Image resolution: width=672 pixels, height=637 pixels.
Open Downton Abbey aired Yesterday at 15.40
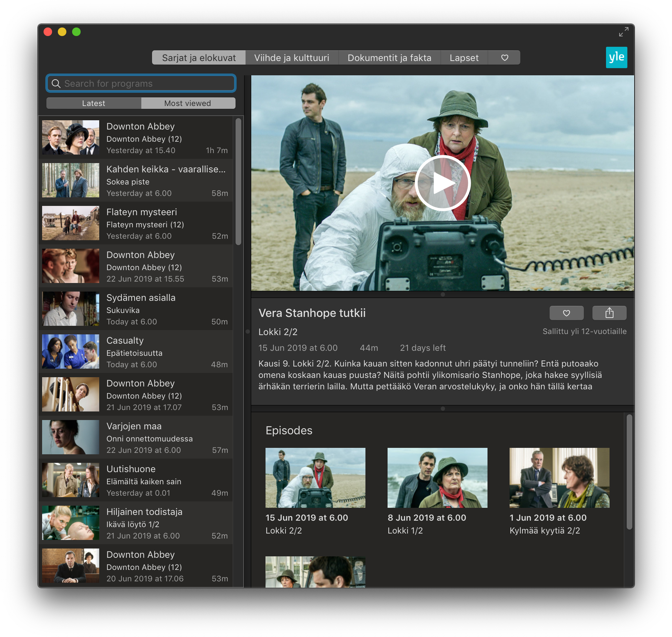pos(136,137)
